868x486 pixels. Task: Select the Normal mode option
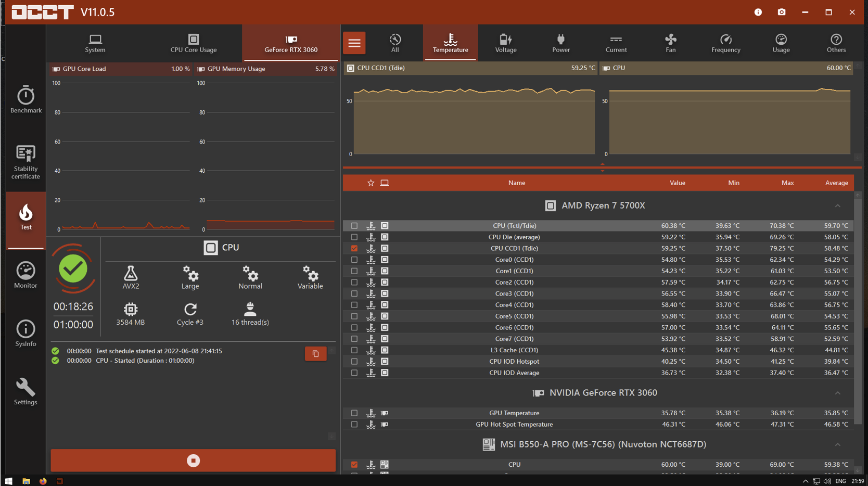[250, 278]
